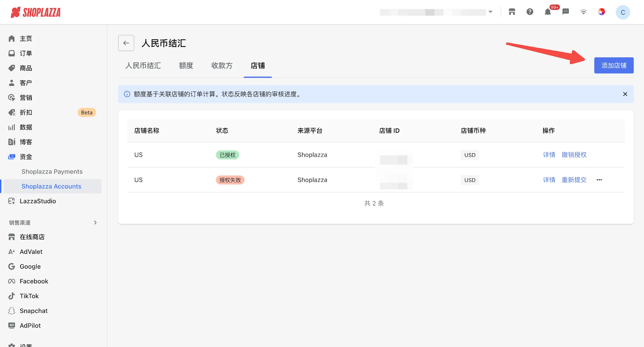Click the AdPilot icon

click(x=12, y=326)
